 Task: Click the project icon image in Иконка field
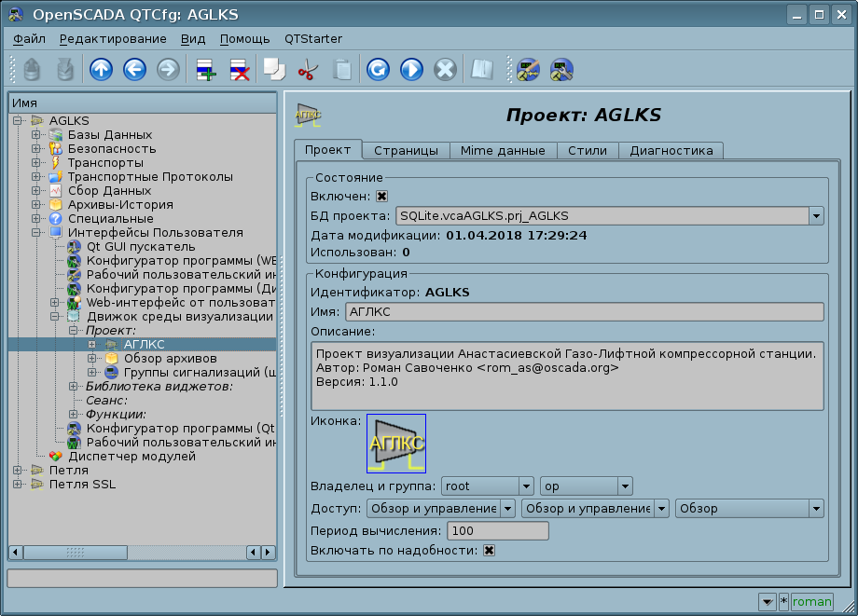[396, 444]
